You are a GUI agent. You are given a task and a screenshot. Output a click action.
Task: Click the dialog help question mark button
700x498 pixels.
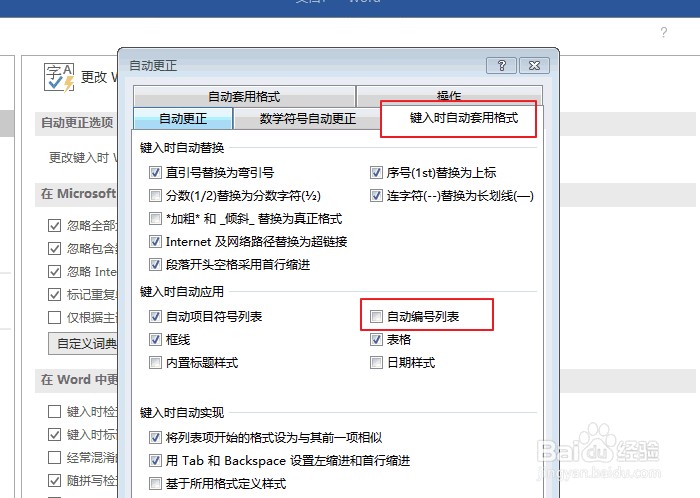click(x=501, y=66)
